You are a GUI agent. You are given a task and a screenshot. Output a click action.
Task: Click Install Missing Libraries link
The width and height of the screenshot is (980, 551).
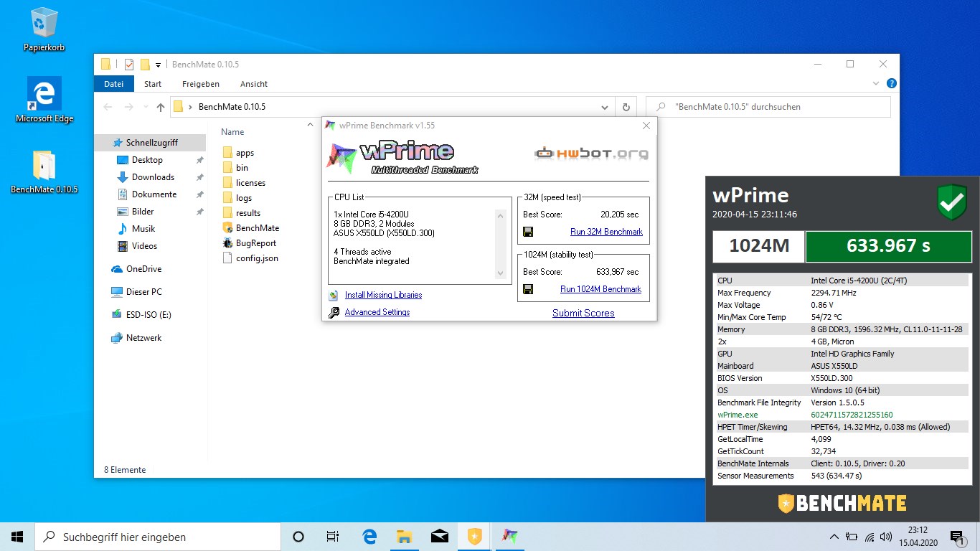pyautogui.click(x=383, y=295)
